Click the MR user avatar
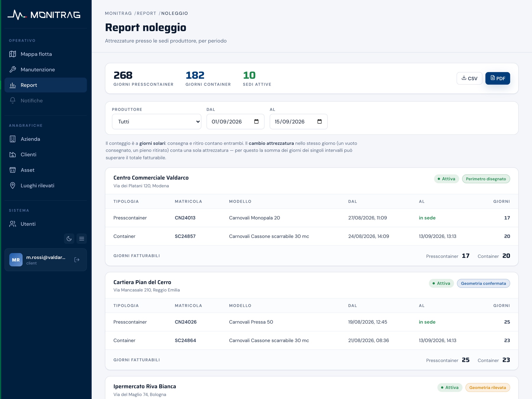The image size is (532, 399). click(x=16, y=260)
